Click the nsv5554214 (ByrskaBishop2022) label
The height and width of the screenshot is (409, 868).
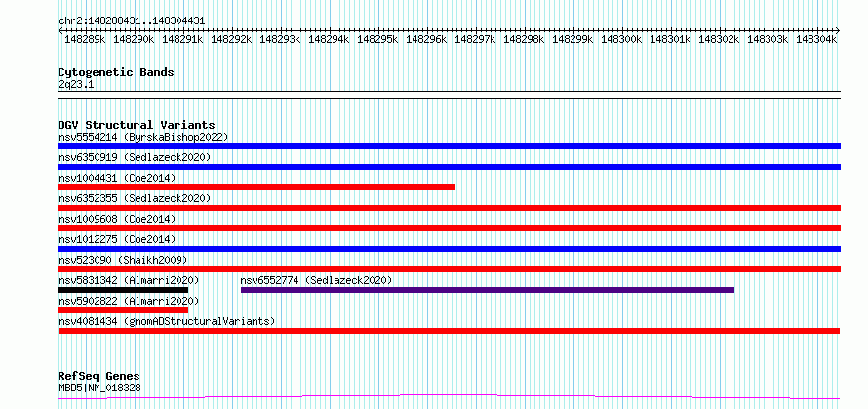tap(143, 137)
